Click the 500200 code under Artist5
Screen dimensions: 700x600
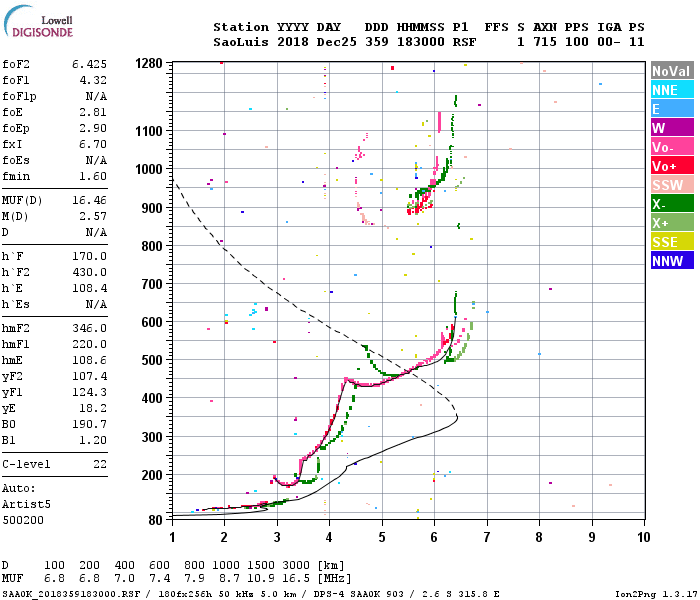point(23,521)
